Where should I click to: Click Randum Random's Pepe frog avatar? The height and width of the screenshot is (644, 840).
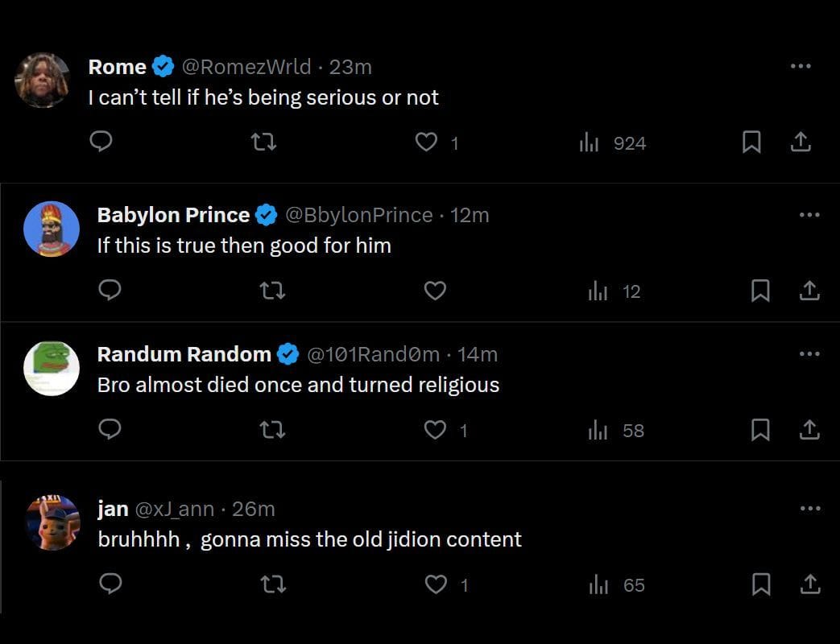click(52, 368)
